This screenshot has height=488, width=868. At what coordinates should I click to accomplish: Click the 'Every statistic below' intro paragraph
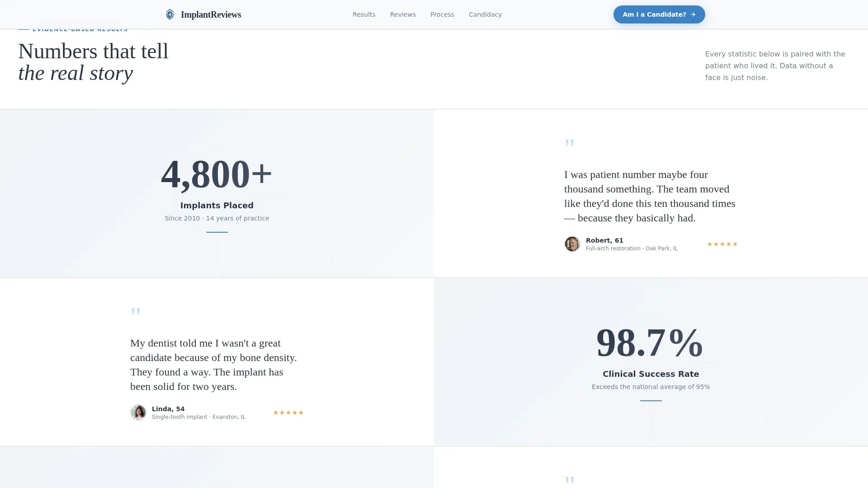(x=775, y=66)
